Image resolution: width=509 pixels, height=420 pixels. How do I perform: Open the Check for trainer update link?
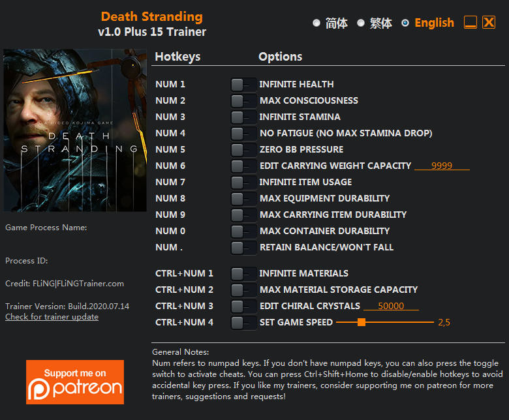coord(52,317)
